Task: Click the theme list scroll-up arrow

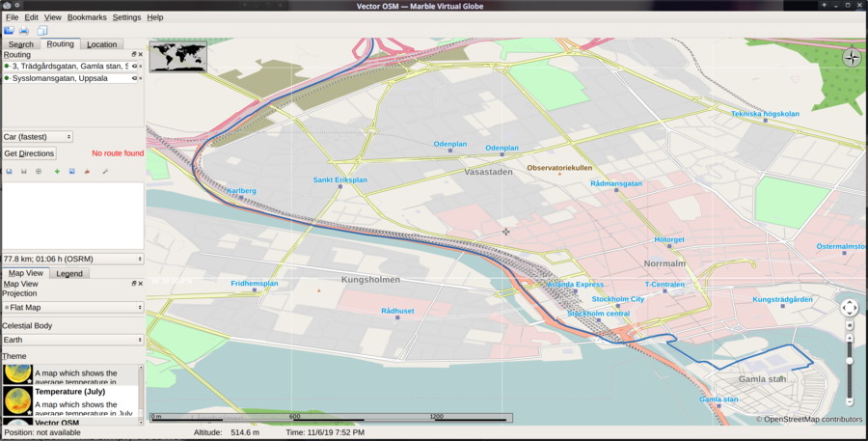Action: click(x=141, y=368)
